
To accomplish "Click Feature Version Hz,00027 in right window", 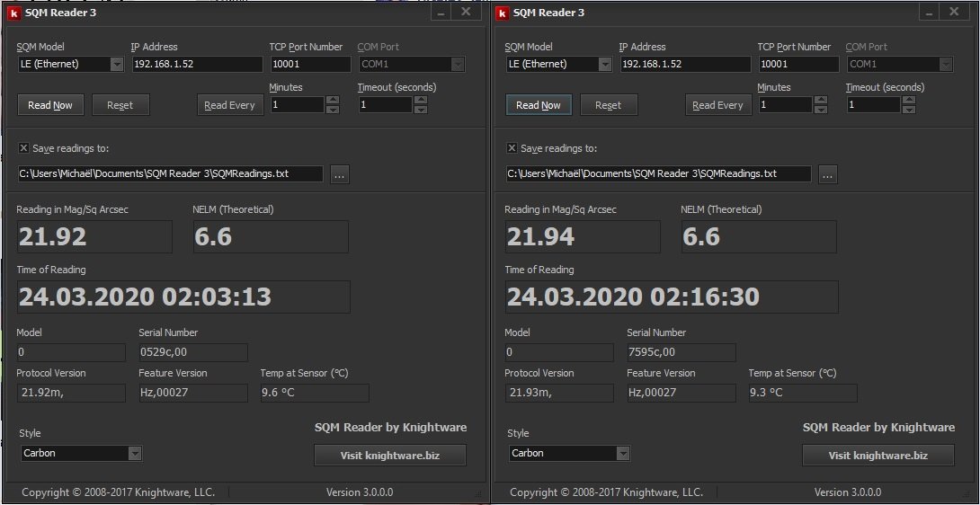I will [682, 393].
